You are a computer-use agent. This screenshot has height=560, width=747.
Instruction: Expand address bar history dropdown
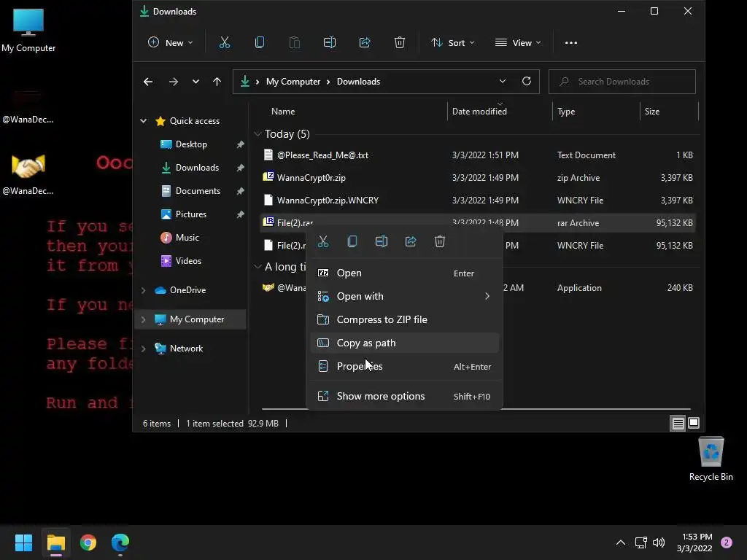click(502, 82)
